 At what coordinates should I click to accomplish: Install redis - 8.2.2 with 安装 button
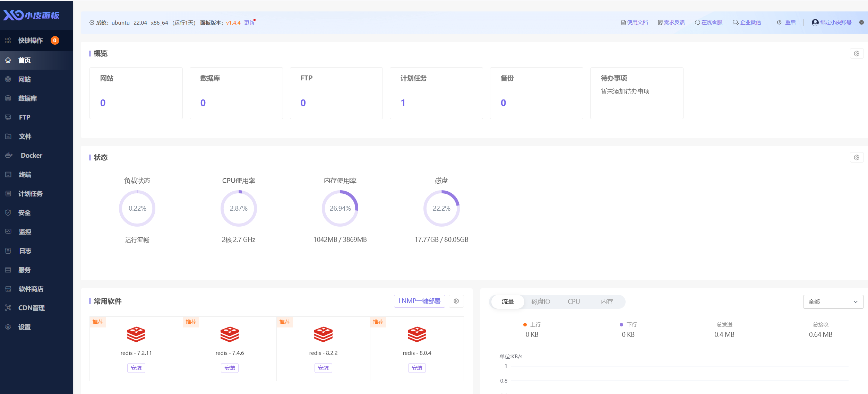[x=323, y=368]
